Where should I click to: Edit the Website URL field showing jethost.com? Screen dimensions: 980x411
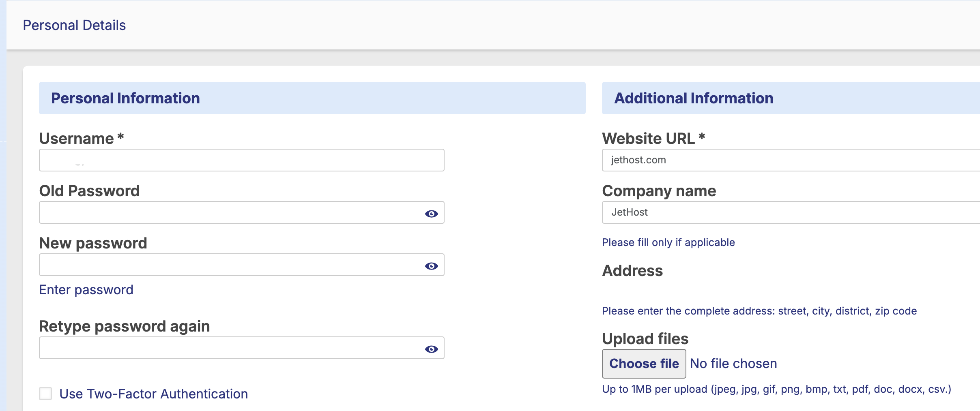pos(791,160)
